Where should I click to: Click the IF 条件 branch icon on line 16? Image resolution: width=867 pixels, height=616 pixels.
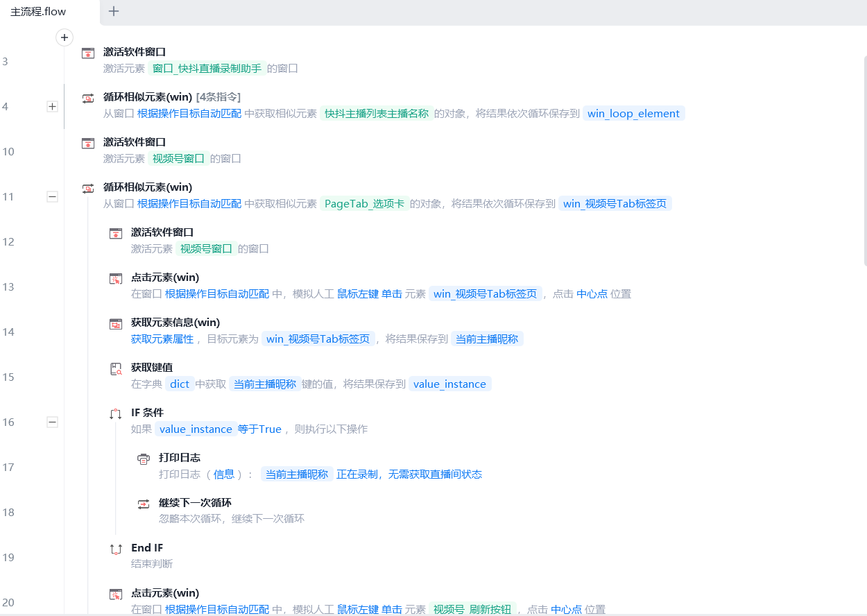[115, 412]
